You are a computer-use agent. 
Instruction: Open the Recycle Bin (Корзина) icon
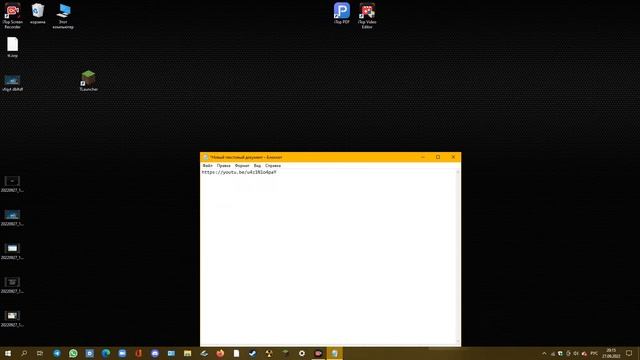click(38, 13)
